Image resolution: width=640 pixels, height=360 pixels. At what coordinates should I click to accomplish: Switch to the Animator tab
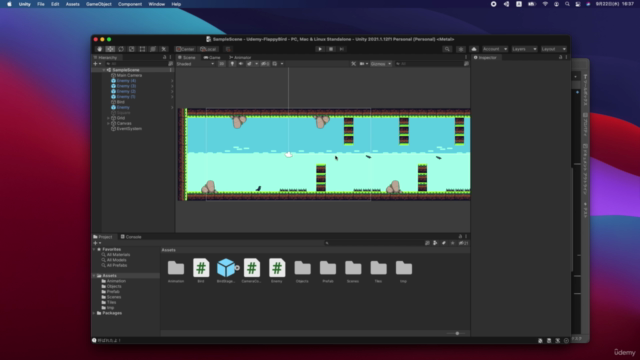[x=240, y=58]
